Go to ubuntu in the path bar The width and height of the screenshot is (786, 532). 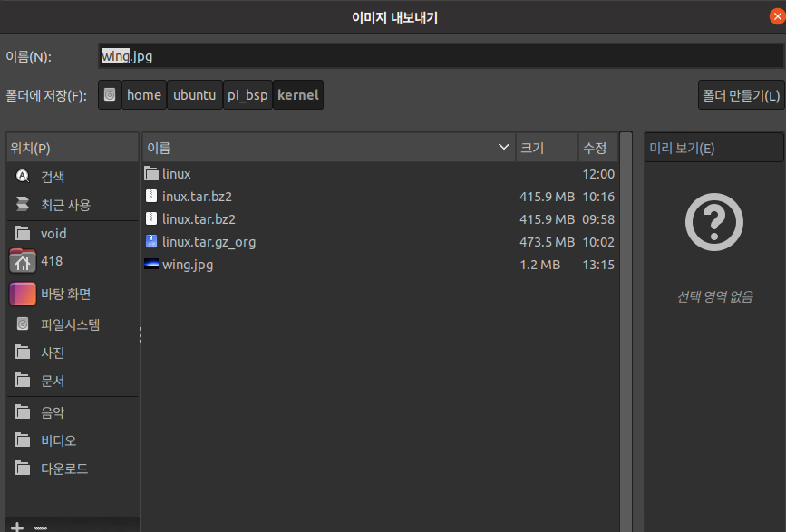click(x=195, y=94)
